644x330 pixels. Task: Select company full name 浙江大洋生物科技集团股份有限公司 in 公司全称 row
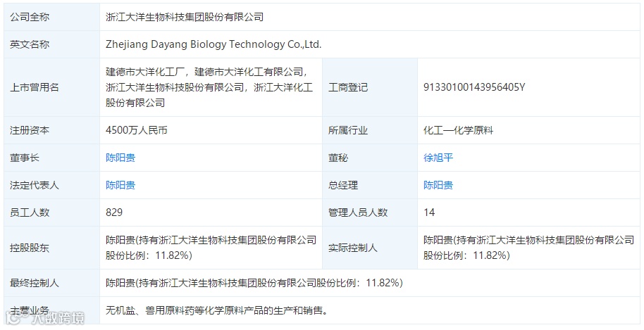click(185, 17)
